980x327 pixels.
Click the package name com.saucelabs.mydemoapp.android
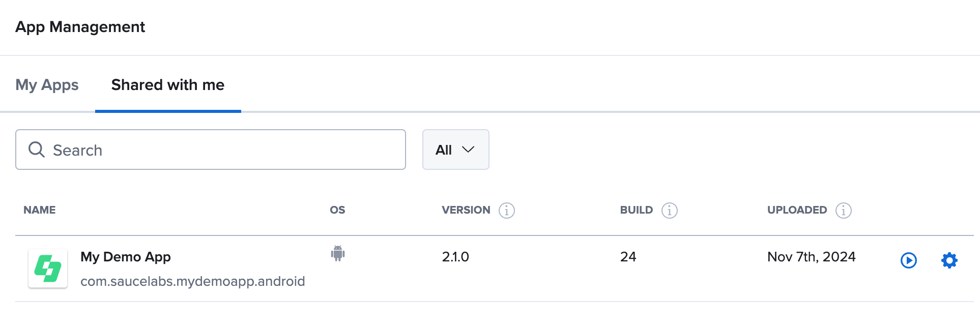pos(193,281)
